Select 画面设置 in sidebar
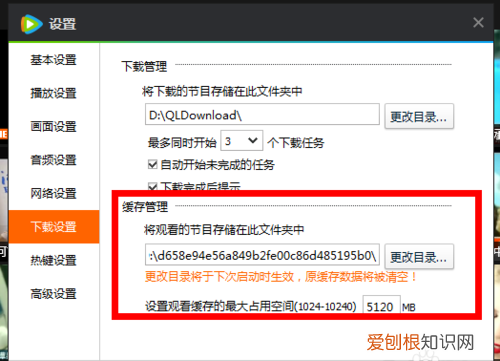Viewport: 500px width, 361px height. click(54, 127)
